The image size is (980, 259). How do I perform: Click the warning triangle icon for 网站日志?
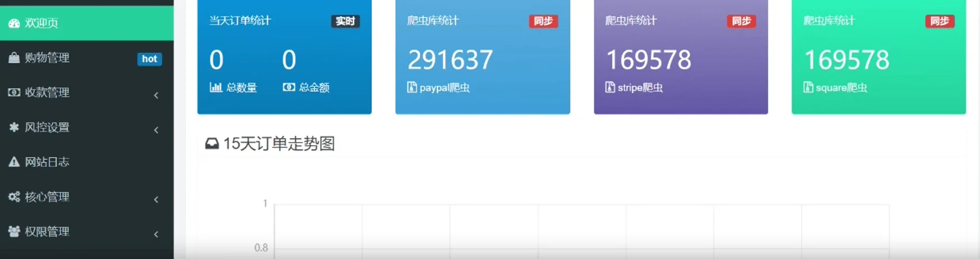pos(14,162)
